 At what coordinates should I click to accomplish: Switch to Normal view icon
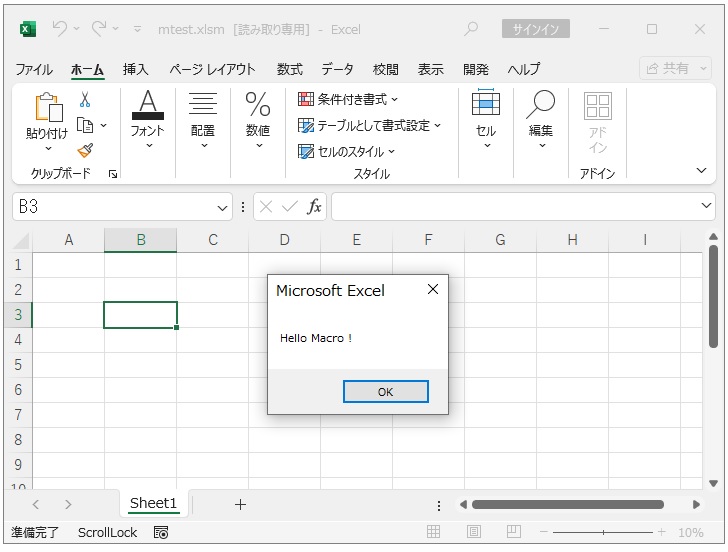433,532
